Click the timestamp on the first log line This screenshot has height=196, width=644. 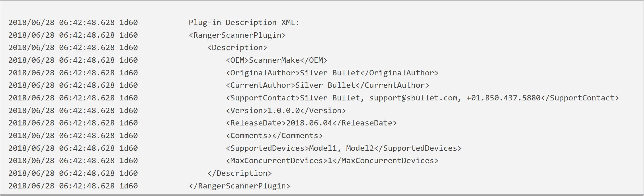61,23
